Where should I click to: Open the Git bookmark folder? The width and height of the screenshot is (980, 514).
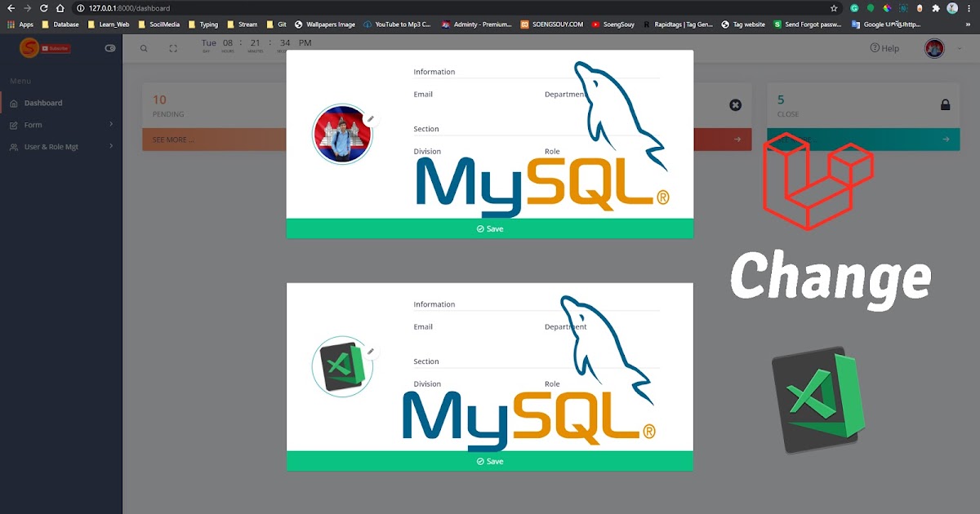(276, 24)
